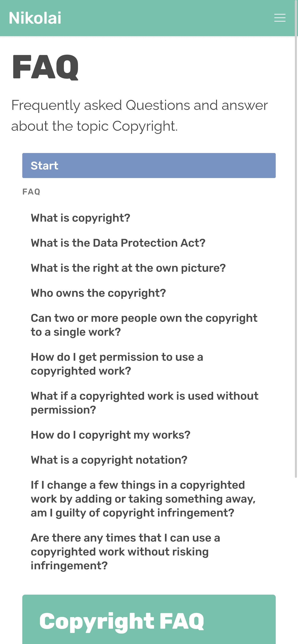Image resolution: width=298 pixels, height=644 pixels.
Task: Open "Who owns the copyright?" entry
Action: click(x=98, y=293)
